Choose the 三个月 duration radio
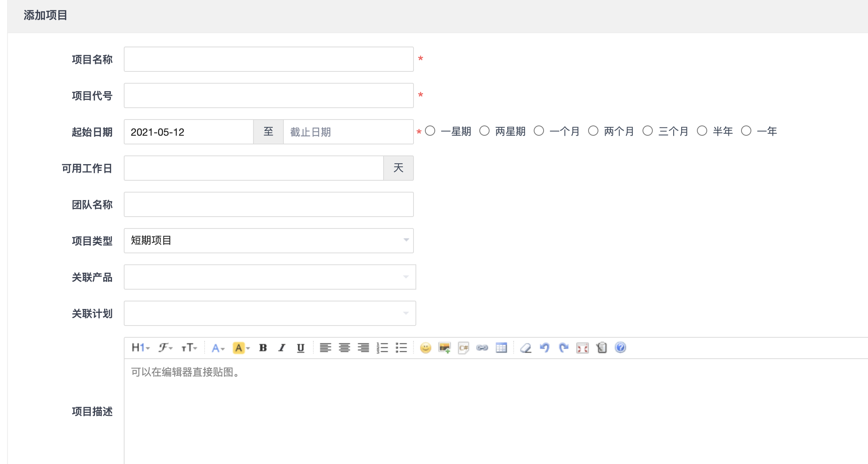Screen dimensions: 868x464 [x=648, y=131]
